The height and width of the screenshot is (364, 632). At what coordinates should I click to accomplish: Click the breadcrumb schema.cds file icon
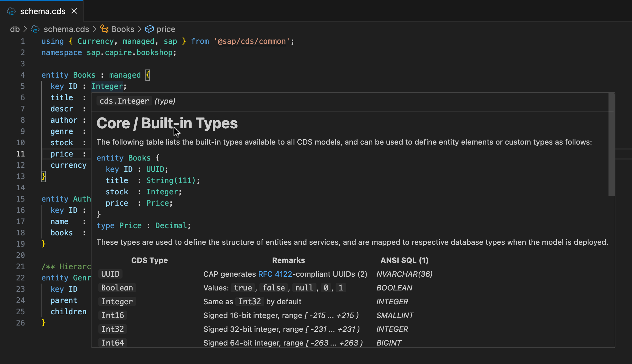point(35,29)
